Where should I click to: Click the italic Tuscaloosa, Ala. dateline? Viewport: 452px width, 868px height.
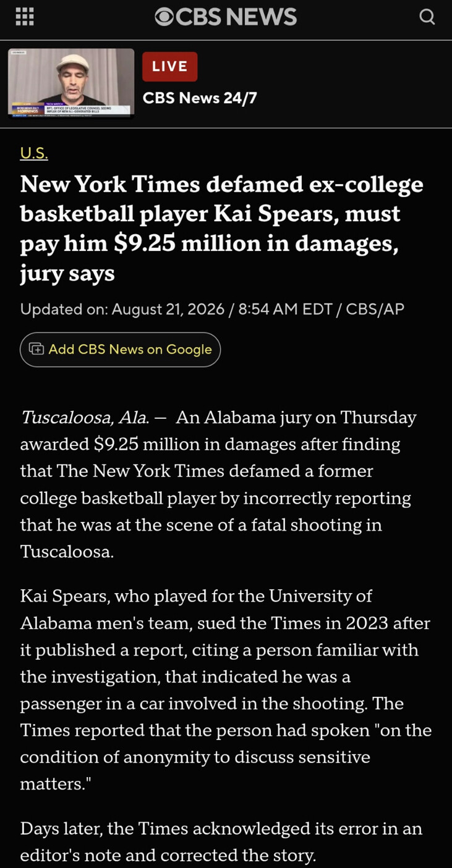click(x=85, y=418)
